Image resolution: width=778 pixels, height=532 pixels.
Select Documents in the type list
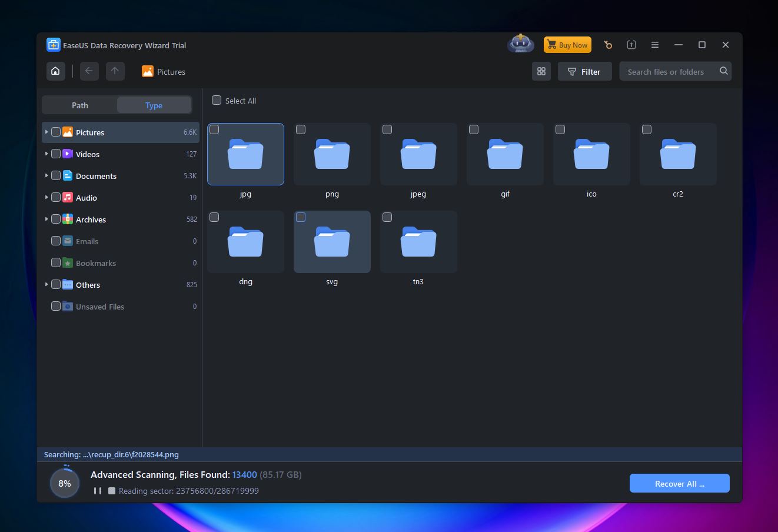point(121,175)
